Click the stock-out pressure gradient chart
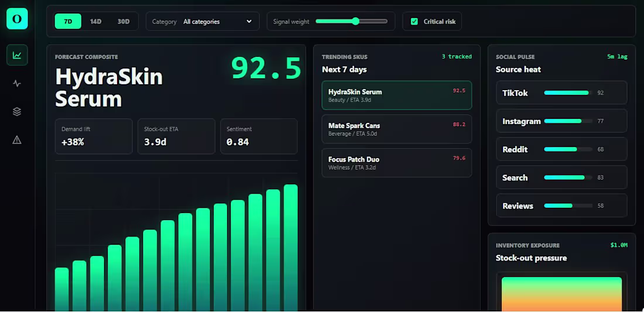Viewport: 644px width, 312px height. [x=561, y=294]
